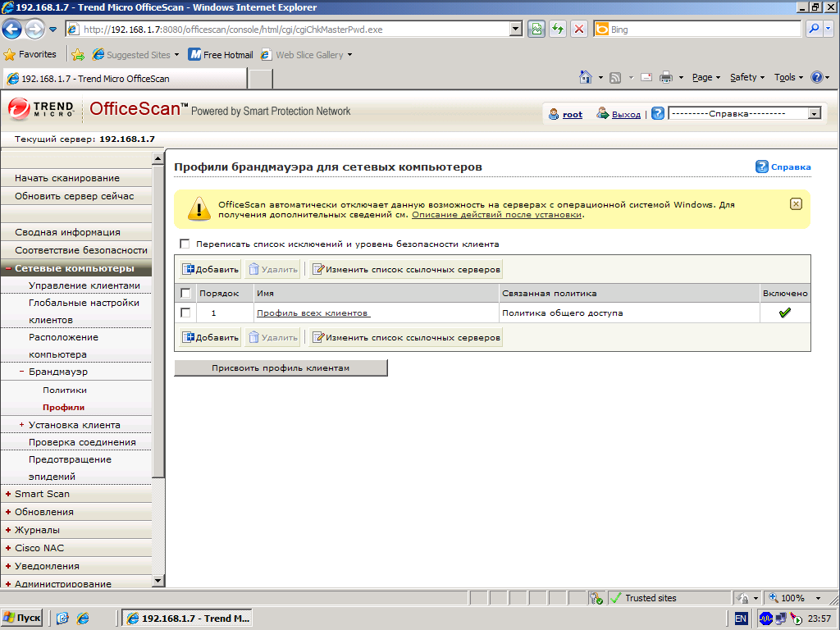The height and width of the screenshot is (630, 840).
Task: Open the Safety menu
Action: pyautogui.click(x=747, y=78)
